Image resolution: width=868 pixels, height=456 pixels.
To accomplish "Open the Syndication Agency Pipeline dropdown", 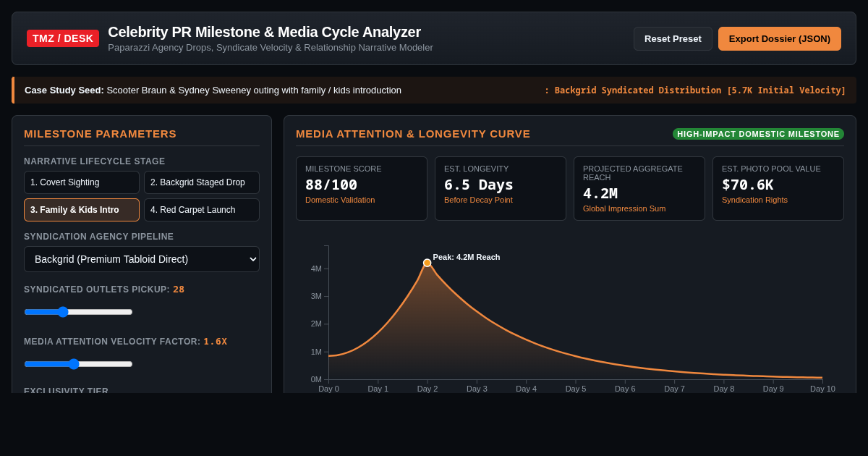I will (x=142, y=259).
